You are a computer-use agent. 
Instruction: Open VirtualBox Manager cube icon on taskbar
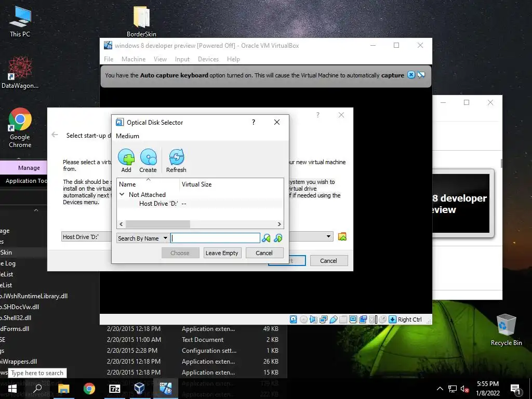(x=139, y=389)
